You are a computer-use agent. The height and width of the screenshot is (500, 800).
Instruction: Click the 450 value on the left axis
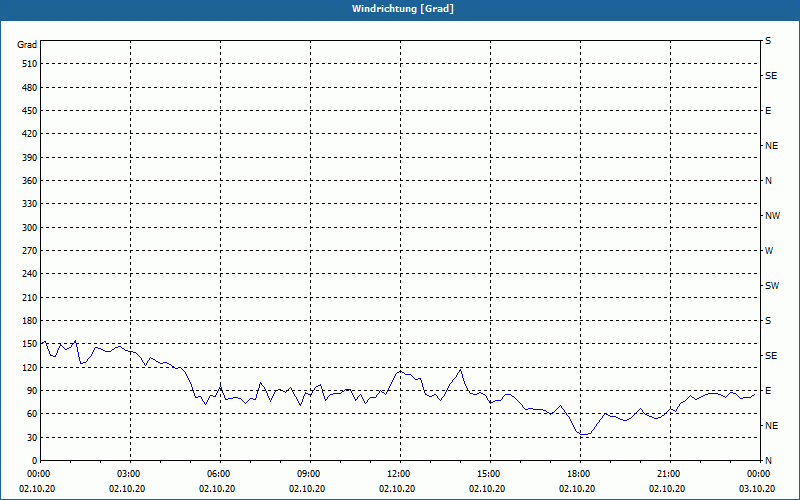click(30, 111)
